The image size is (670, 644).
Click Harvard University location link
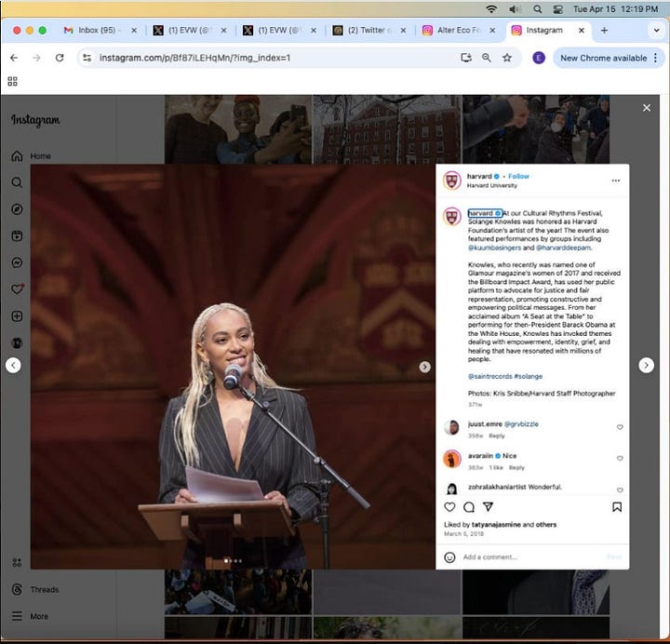click(492, 185)
